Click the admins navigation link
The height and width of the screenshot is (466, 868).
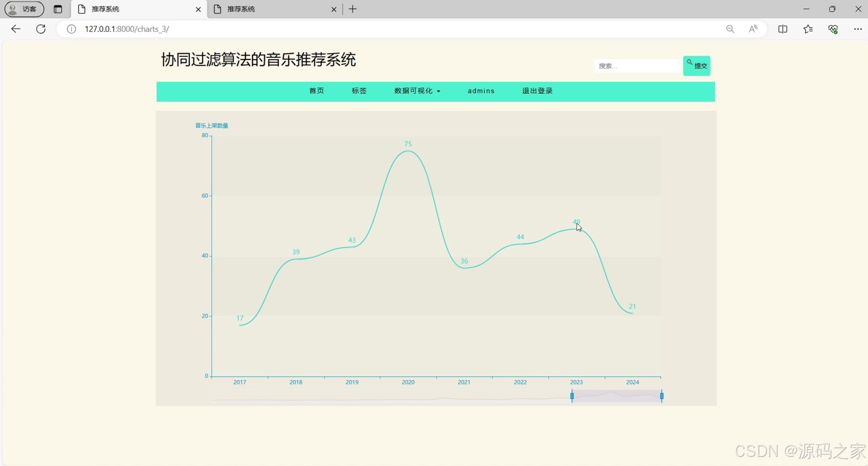(481, 91)
